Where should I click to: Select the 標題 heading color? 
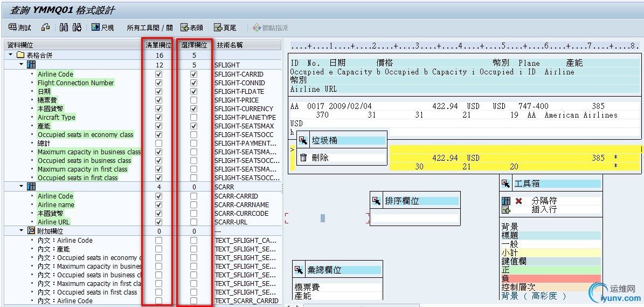(551, 235)
